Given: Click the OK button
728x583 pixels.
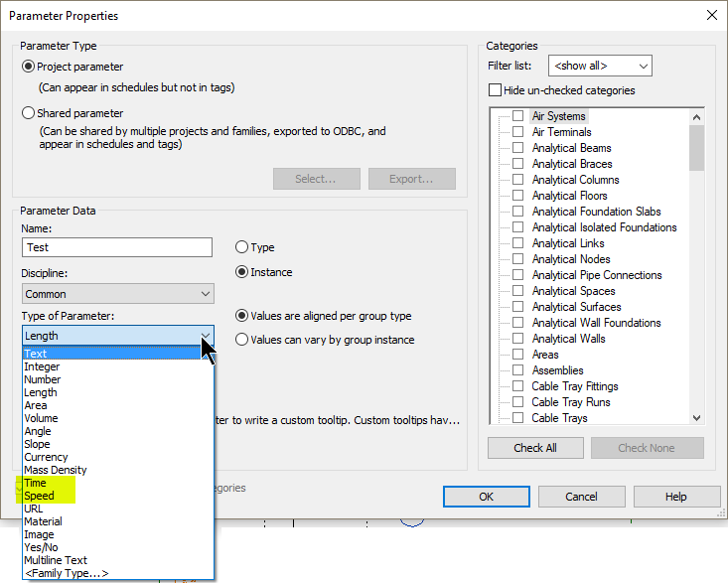Looking at the screenshot, I should point(486,497).
